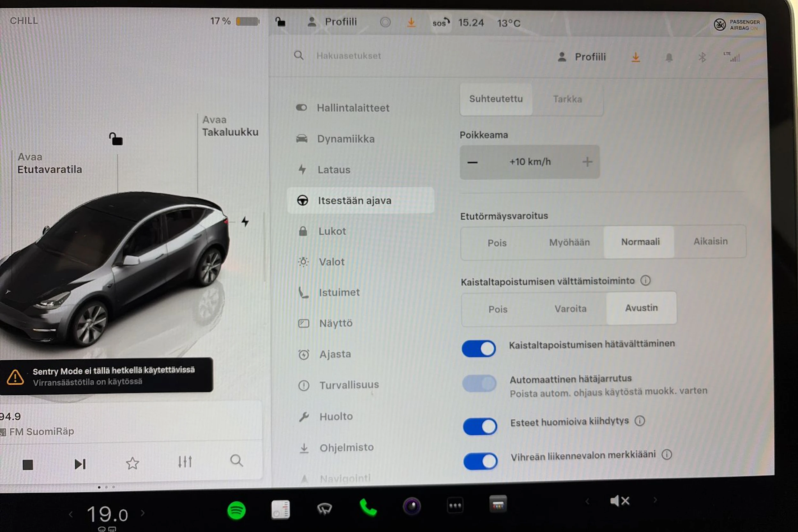Toggle Vihreän liikennevalon merkkiääni switch

[x=480, y=461]
